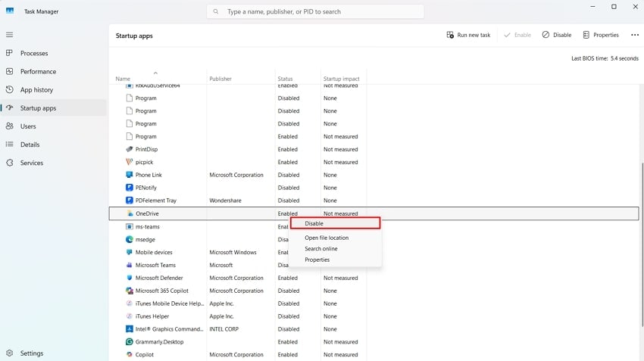
Task: Open the more options ellipsis menu
Action: pos(635,35)
